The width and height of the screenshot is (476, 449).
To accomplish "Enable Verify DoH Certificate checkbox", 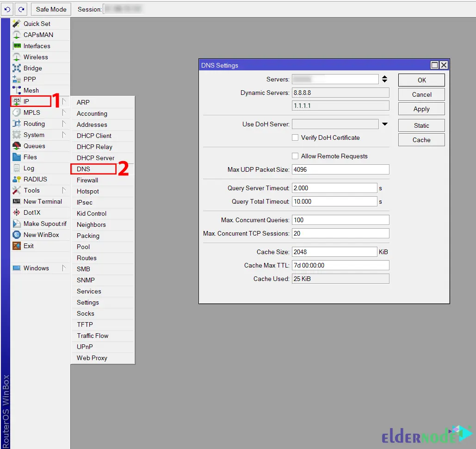I will 295,137.
